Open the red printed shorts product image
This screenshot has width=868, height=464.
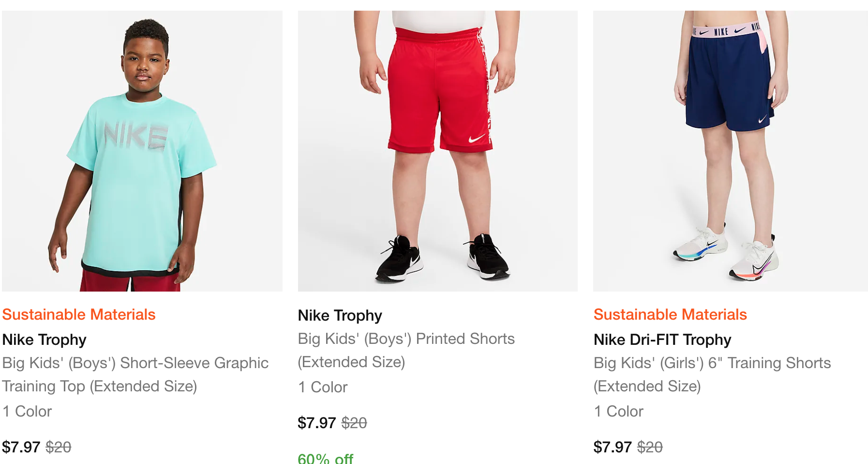[x=437, y=151]
